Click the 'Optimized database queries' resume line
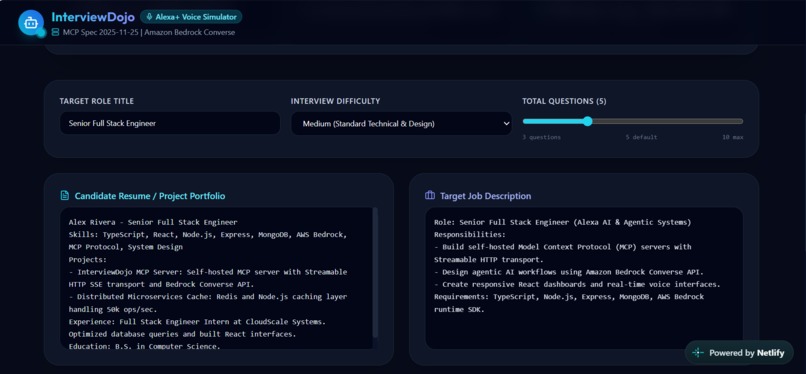This screenshot has width=806, height=374. [182, 334]
